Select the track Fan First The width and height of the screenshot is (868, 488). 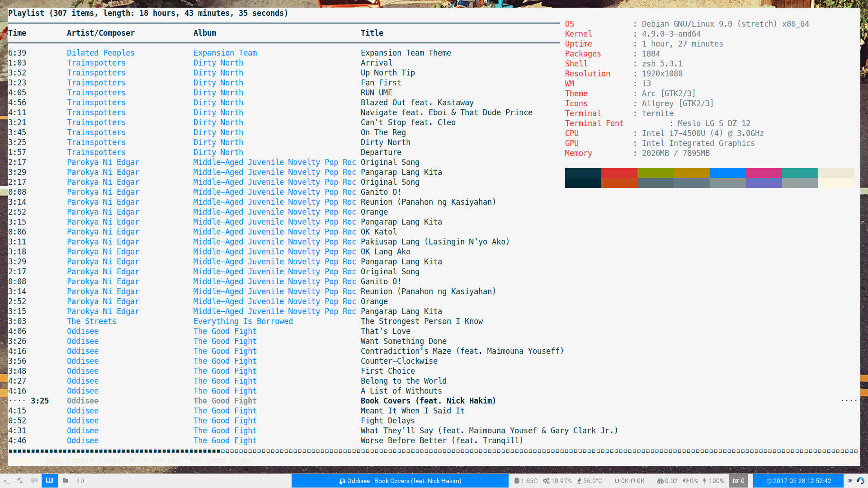tap(381, 83)
